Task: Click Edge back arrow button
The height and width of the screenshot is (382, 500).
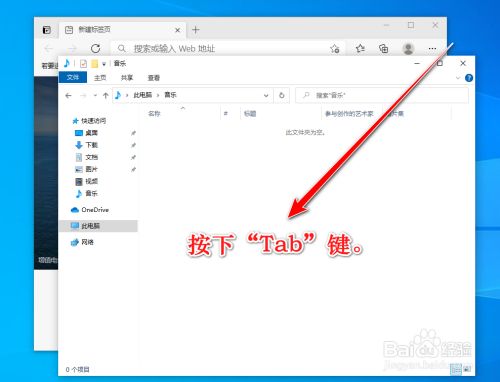Action: click(x=49, y=49)
